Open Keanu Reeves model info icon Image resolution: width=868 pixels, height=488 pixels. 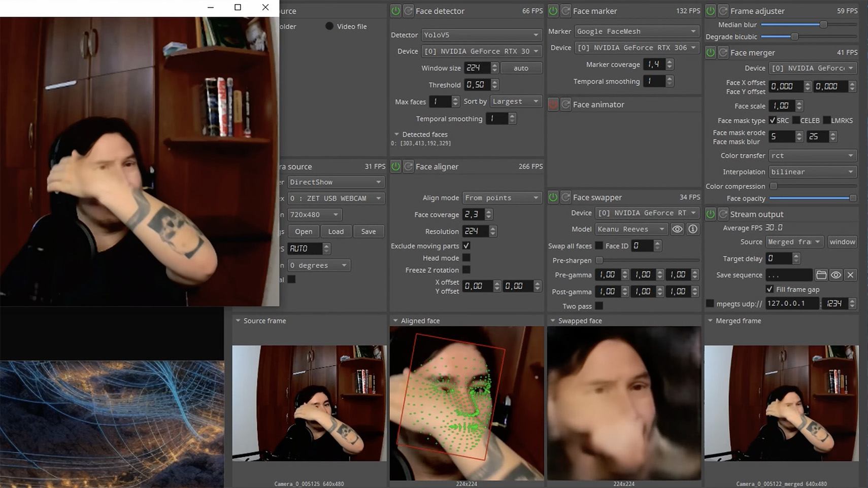click(692, 229)
